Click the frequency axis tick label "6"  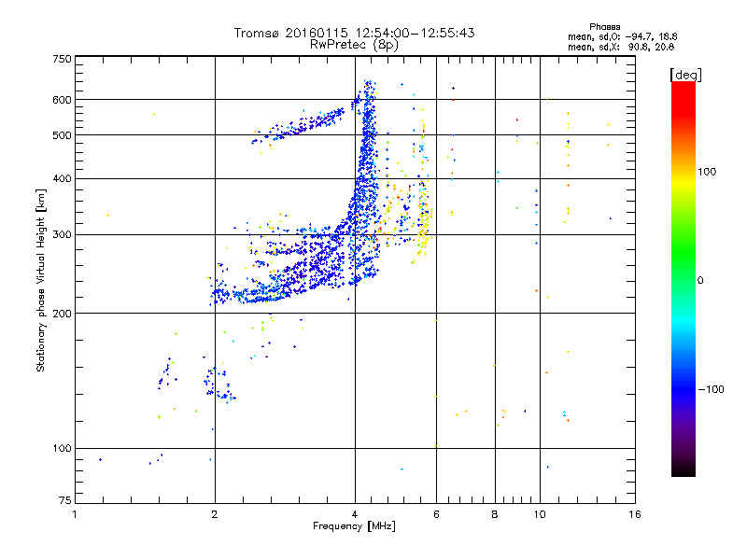436,514
